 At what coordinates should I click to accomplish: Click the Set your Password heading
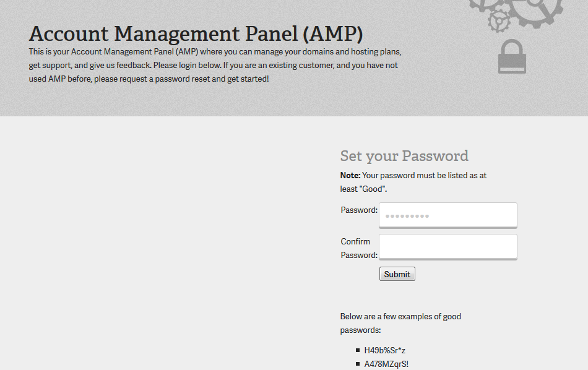[404, 156]
